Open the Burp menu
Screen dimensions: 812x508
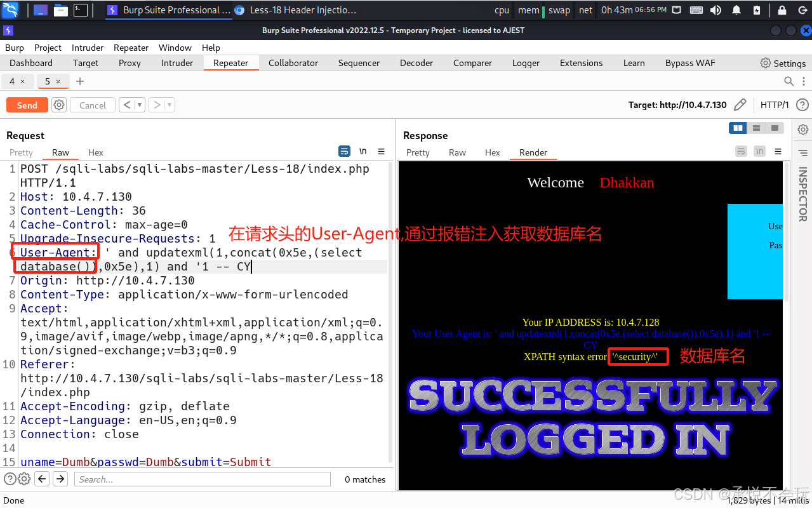(x=15, y=48)
